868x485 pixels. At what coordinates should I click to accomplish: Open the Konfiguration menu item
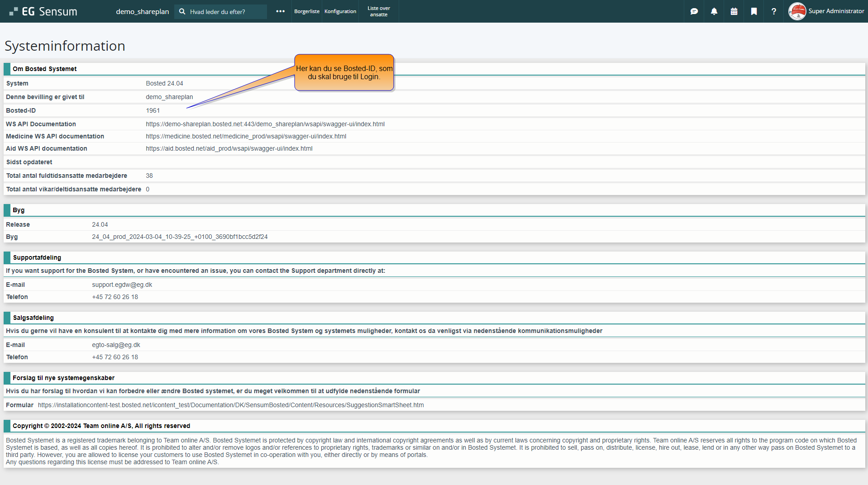(340, 11)
